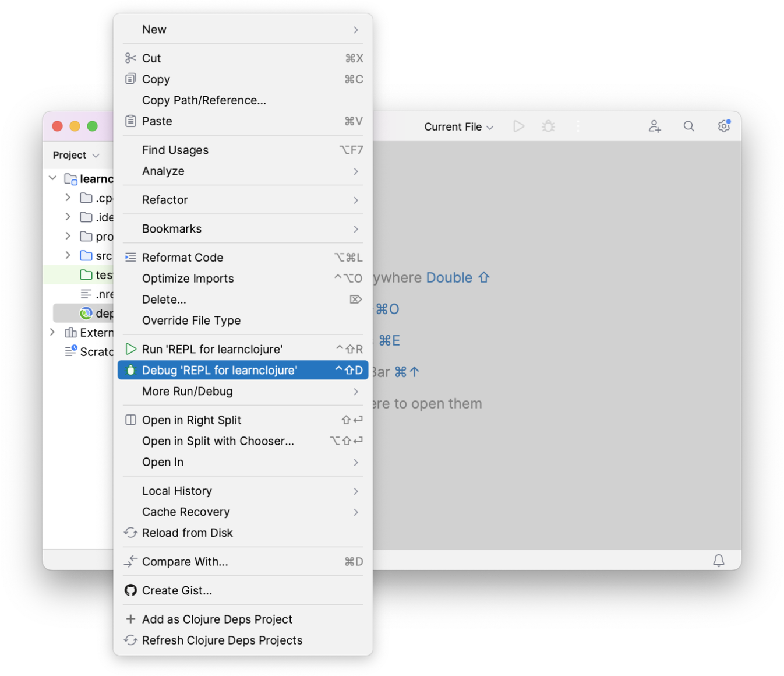Image resolution: width=784 pixels, height=676 pixels.
Task: Click the Double shift shortcut hint
Action: point(458,278)
